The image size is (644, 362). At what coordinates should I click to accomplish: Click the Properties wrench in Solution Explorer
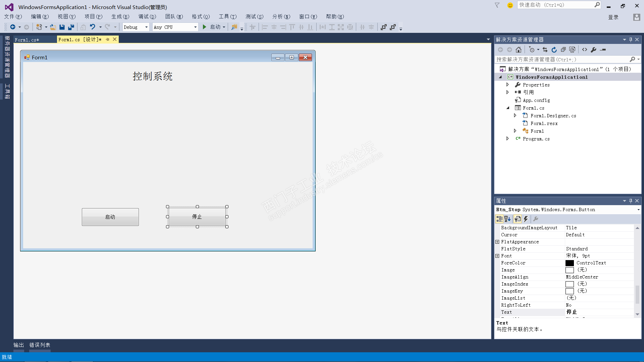[594, 50]
